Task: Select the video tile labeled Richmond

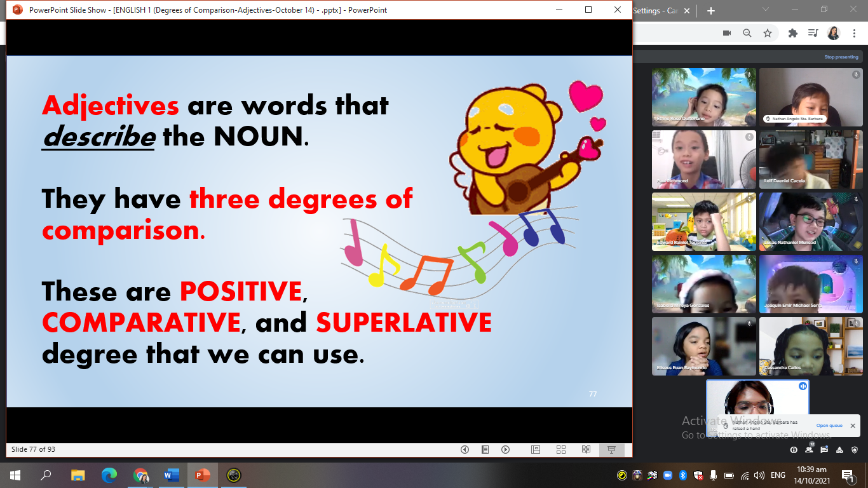Action: coord(704,159)
